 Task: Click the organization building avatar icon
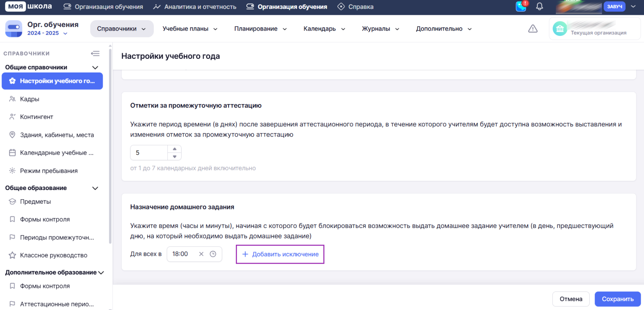(x=559, y=29)
